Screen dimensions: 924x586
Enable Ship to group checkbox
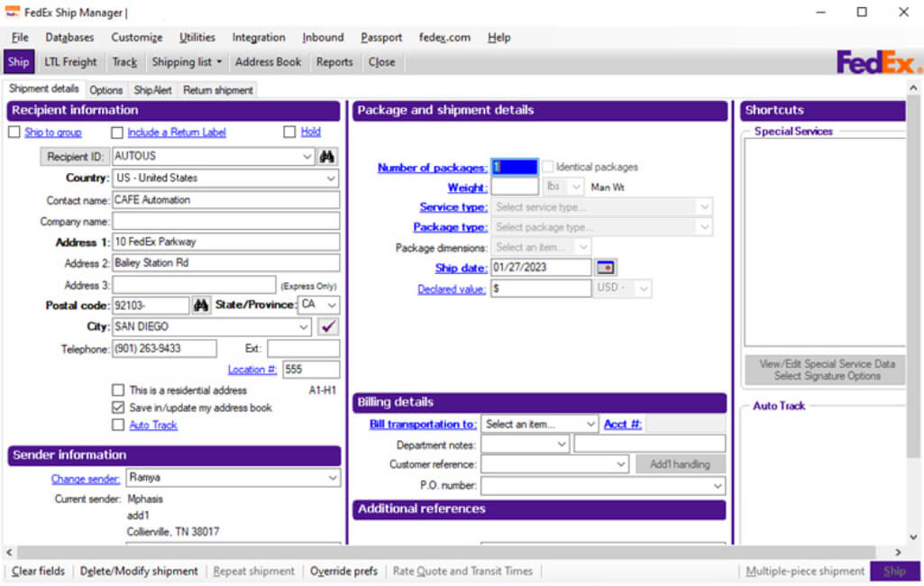[14, 132]
